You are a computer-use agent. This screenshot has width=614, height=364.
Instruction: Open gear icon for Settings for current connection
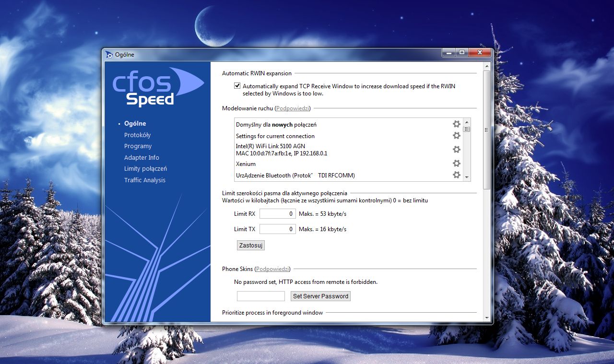tap(456, 136)
